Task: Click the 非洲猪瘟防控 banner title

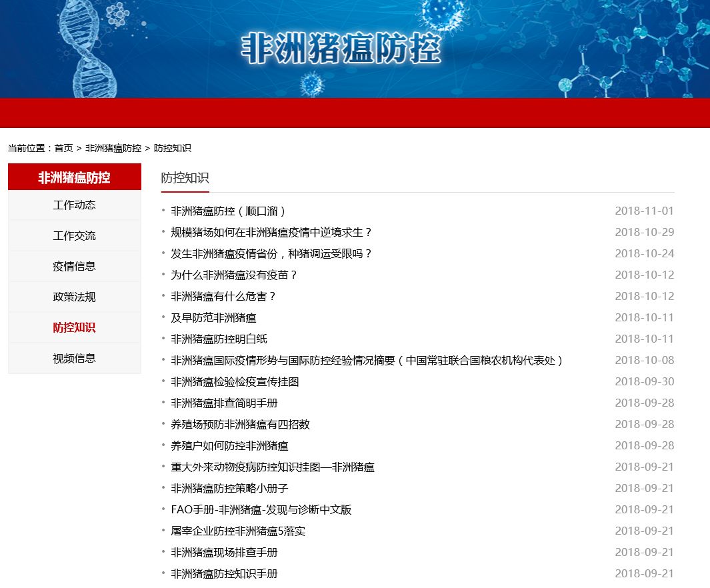Action: click(341, 48)
